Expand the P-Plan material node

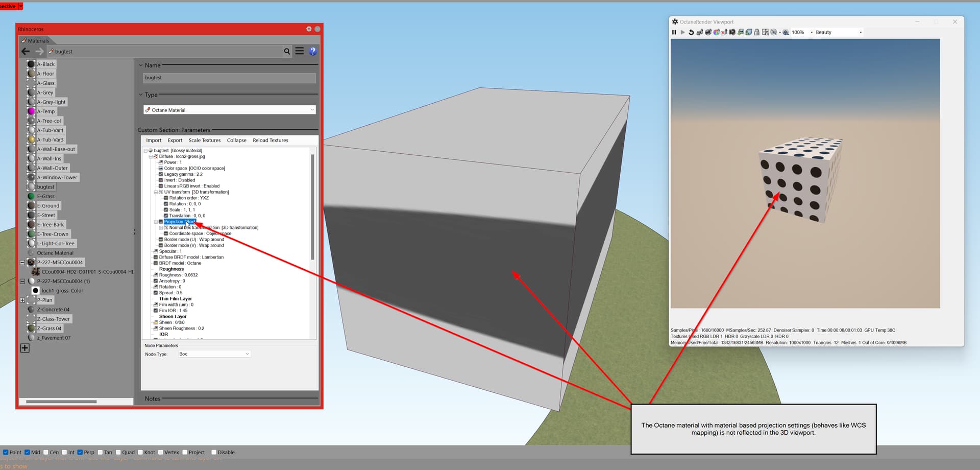22,300
